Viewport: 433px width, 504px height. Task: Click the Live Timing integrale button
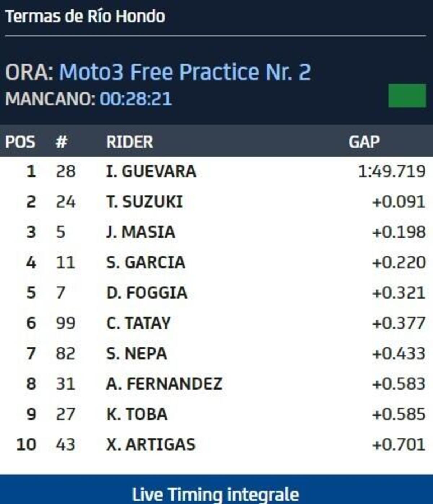pyautogui.click(x=216, y=494)
